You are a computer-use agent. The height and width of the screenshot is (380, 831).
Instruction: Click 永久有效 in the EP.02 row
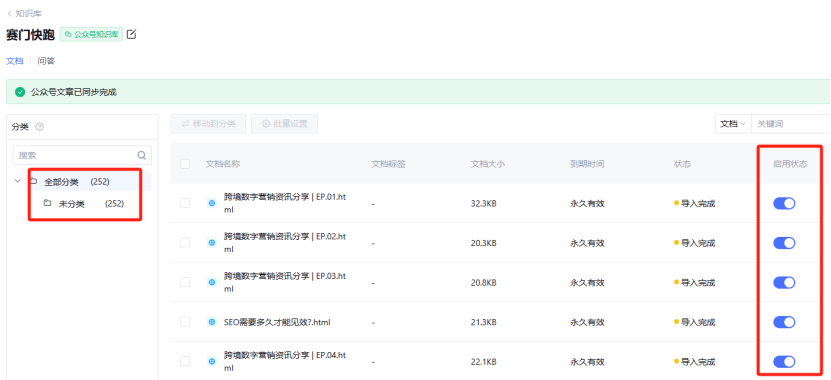tap(587, 243)
